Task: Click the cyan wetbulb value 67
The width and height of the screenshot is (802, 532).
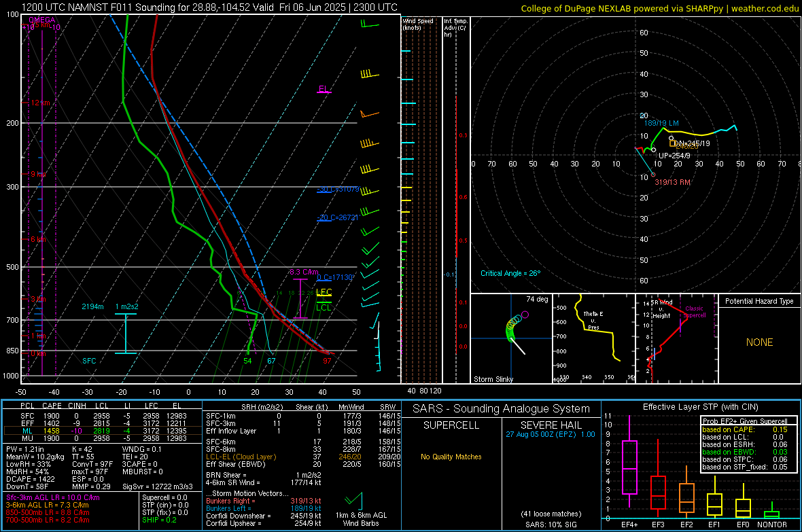Action: coord(271,361)
